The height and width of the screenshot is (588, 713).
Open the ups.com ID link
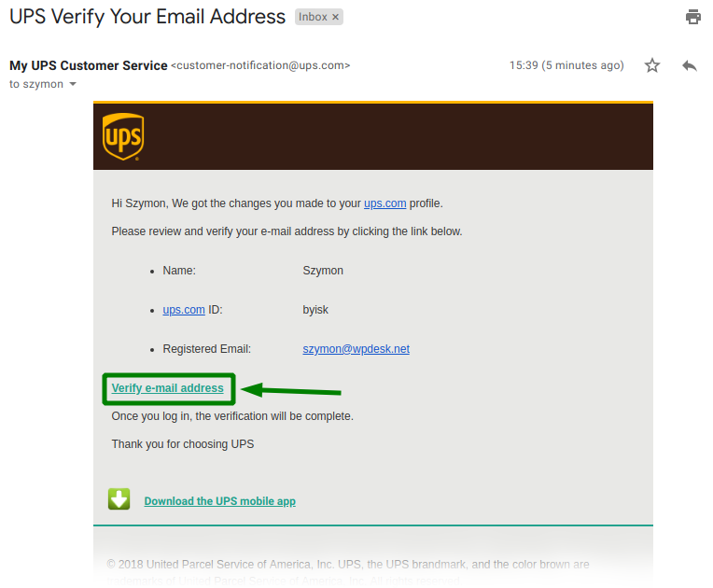pos(184,310)
